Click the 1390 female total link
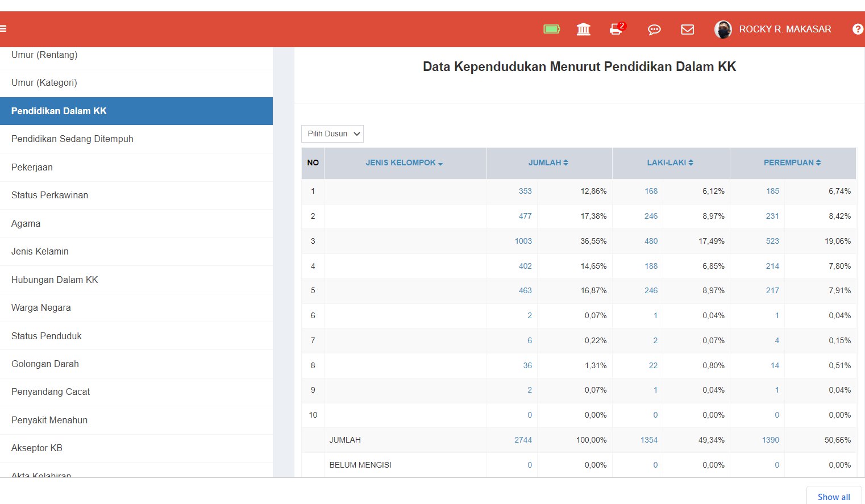The height and width of the screenshot is (504, 865). (771, 440)
